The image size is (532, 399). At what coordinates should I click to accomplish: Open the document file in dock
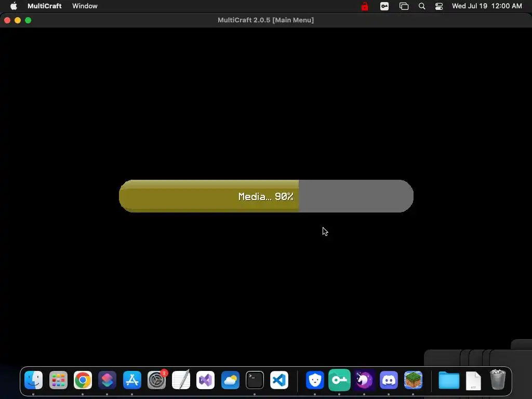(474, 381)
